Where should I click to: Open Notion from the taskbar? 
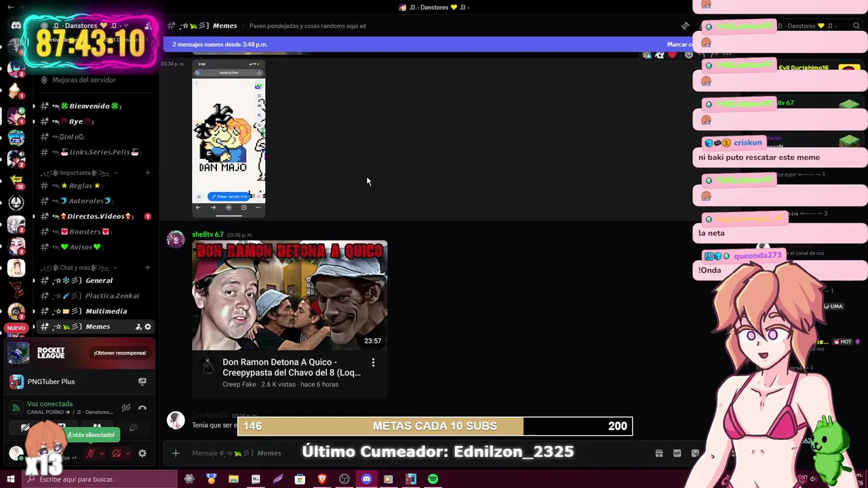[x=256, y=479]
